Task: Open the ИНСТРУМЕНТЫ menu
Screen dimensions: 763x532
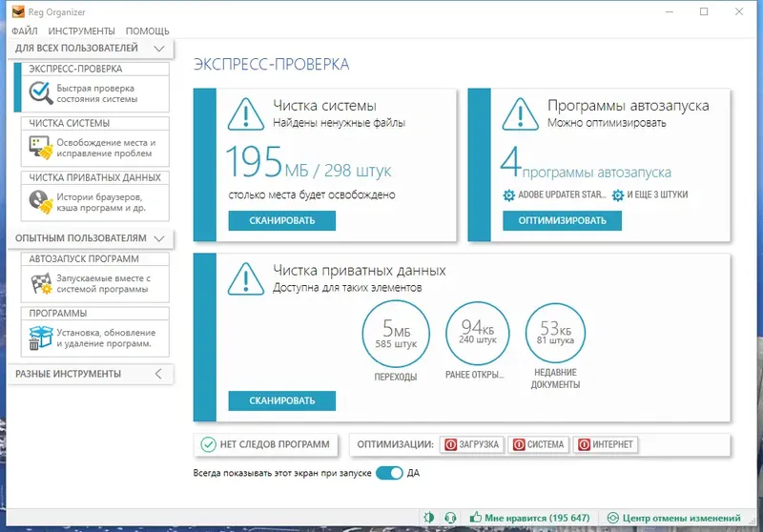Action: (x=81, y=31)
